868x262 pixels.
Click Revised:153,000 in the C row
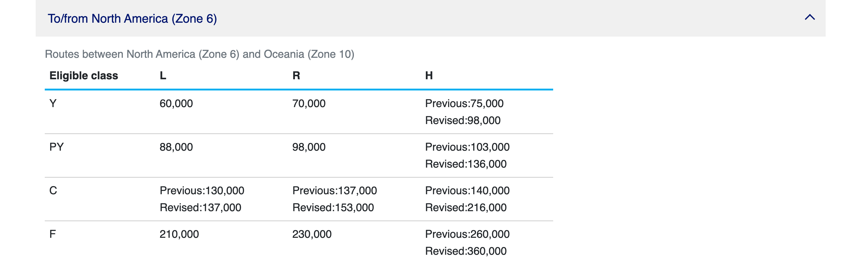tap(333, 207)
